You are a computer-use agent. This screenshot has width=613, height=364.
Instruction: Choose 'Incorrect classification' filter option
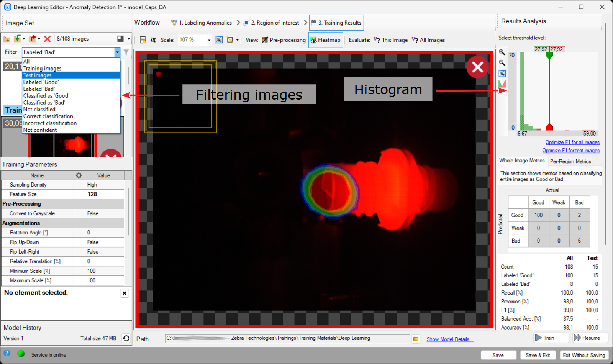coord(50,123)
